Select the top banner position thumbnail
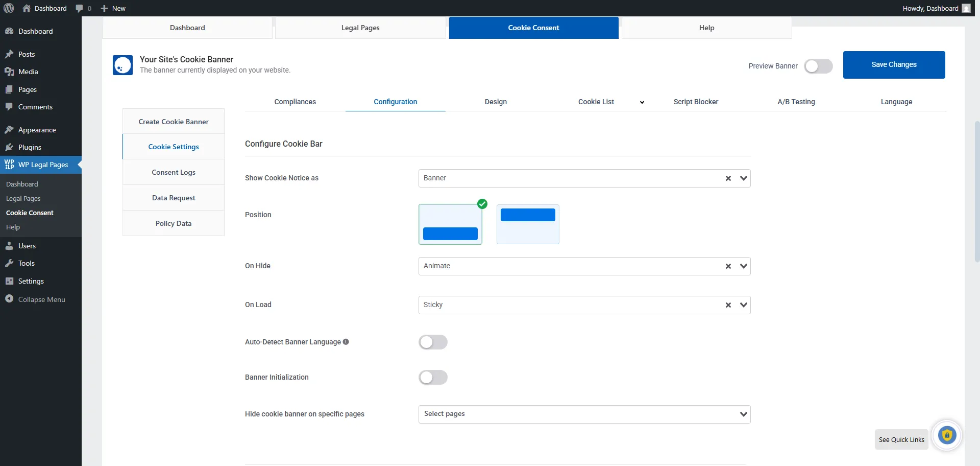 pos(528,224)
